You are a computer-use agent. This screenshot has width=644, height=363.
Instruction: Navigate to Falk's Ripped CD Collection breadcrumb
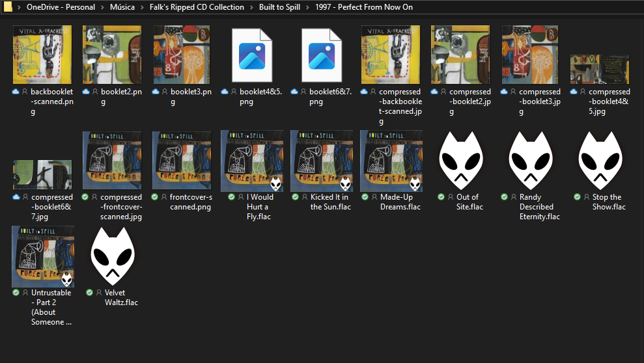coord(197,7)
